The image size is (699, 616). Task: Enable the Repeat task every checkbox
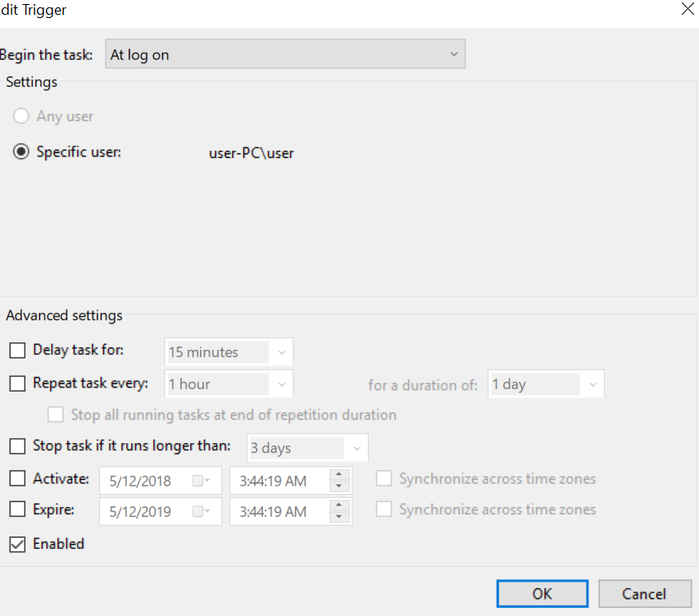[x=17, y=383]
